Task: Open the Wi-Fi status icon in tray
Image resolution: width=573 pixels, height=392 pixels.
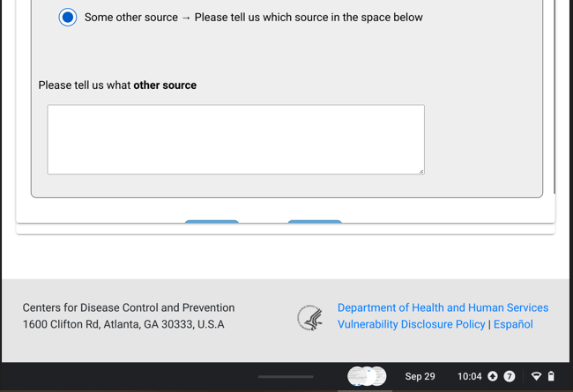Action: click(536, 376)
